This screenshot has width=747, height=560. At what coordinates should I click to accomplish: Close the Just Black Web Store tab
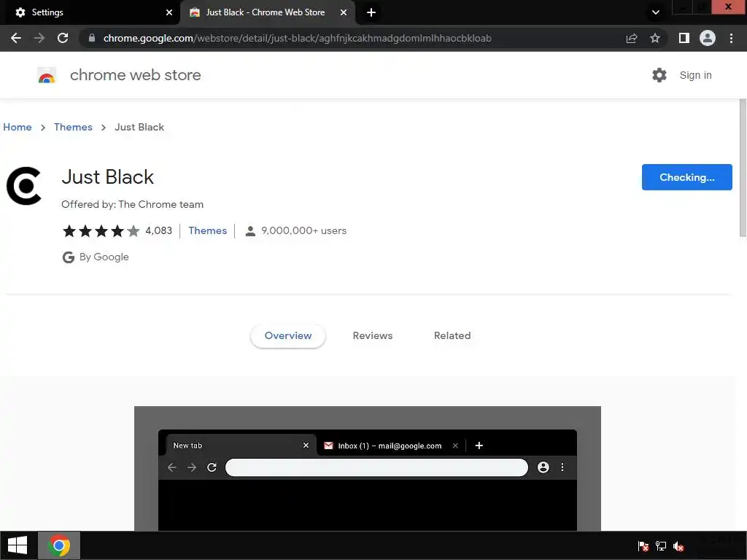click(344, 12)
